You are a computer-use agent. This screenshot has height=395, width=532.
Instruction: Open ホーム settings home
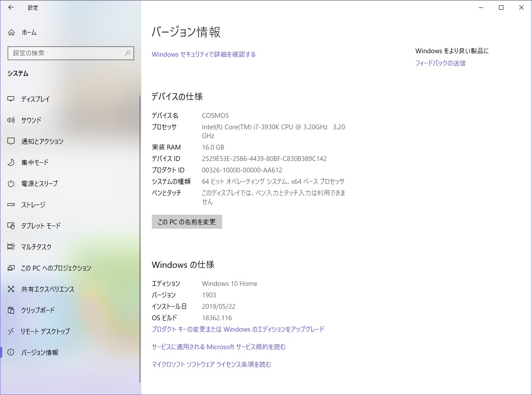(x=70, y=32)
